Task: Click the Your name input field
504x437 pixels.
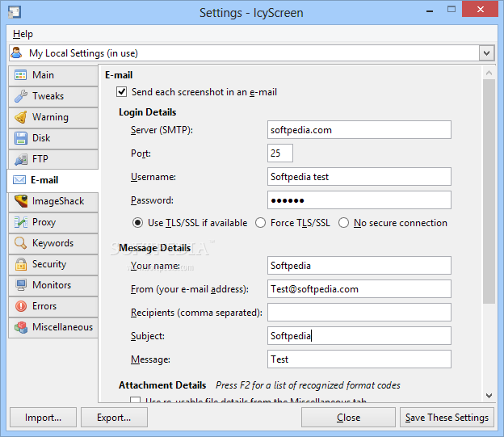Action: coord(359,266)
